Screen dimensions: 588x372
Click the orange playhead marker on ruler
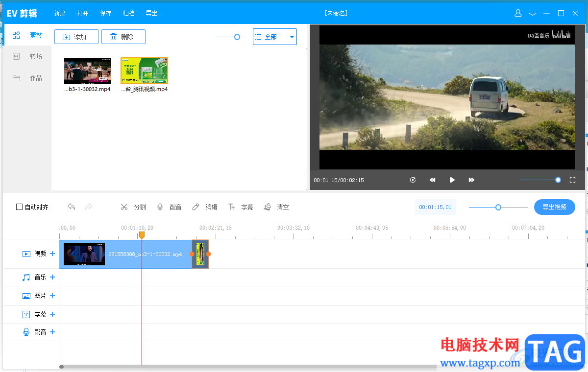(142, 235)
